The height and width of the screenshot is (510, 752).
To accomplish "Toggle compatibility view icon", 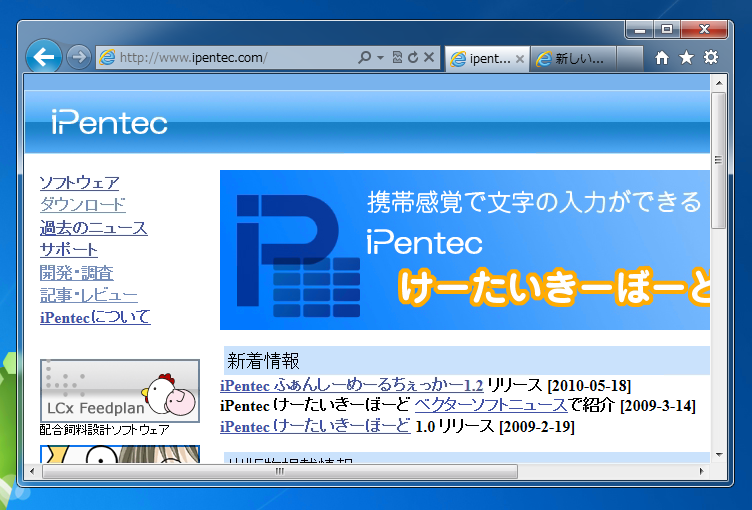I will pos(397,58).
